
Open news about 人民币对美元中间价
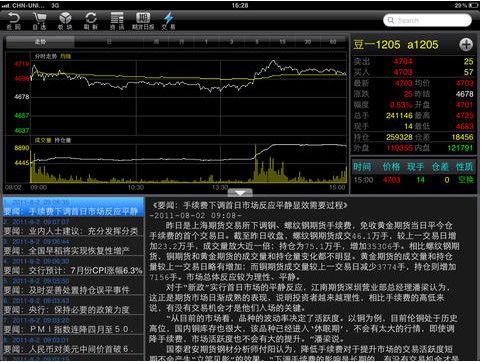pyautogui.click(x=73, y=345)
